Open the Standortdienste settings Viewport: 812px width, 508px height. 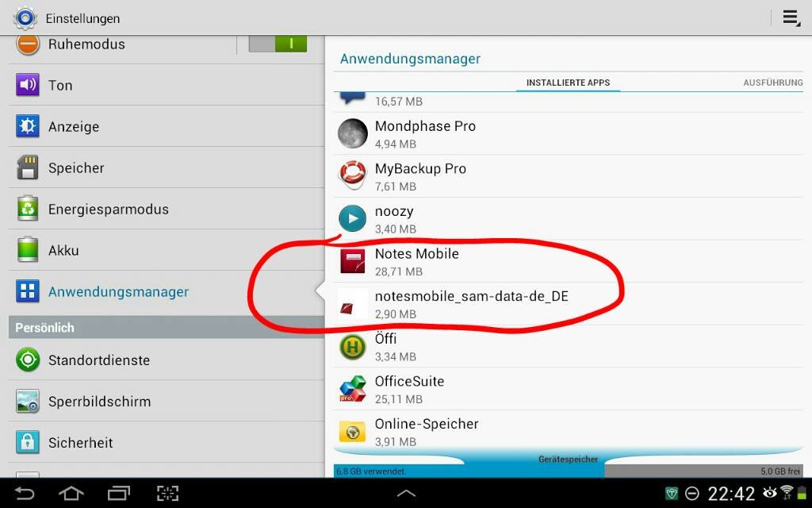click(x=167, y=360)
